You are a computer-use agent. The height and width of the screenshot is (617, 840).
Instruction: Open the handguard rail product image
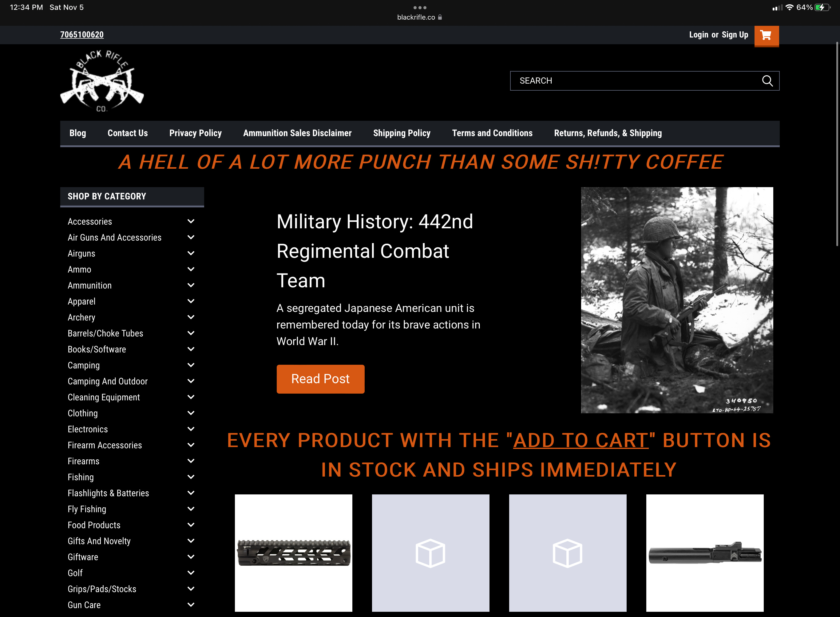293,553
